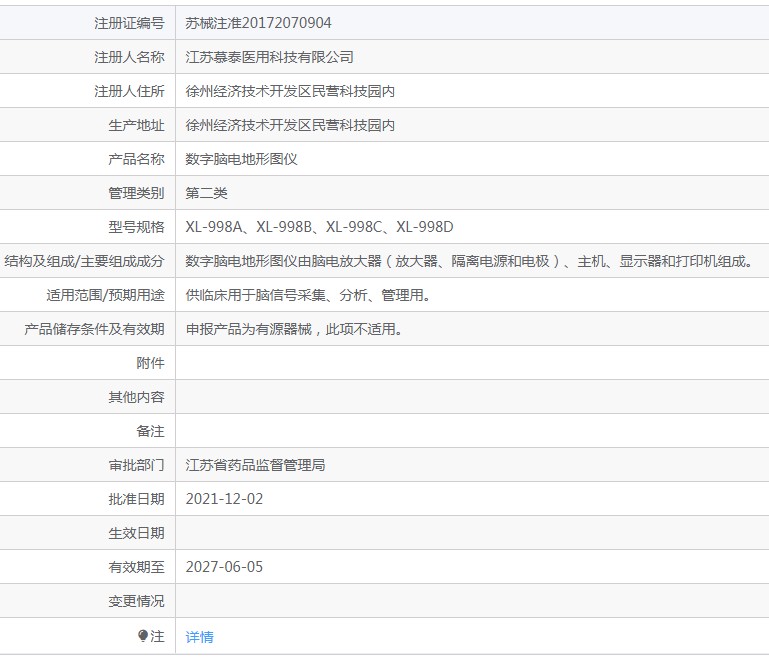Select model list XL-998A、XL-998B、XL-998C、XL-998D
Viewport: 769px width, 663px height.
(x=319, y=227)
